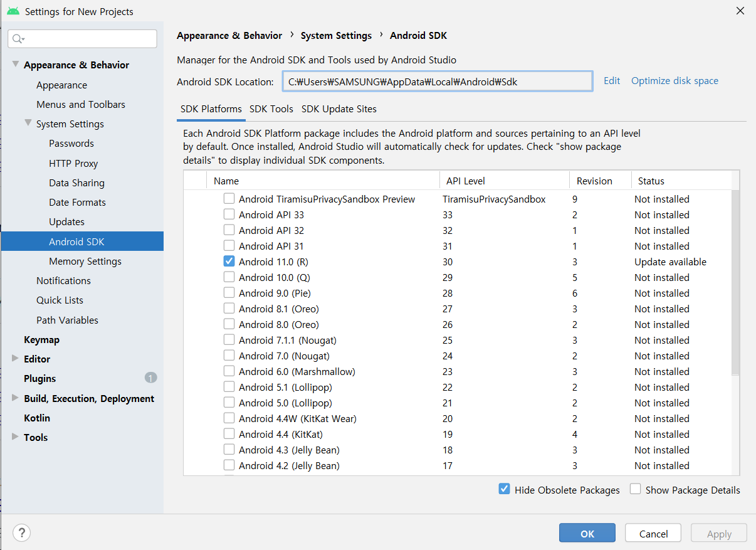Collapse the System Settings tree node

coord(28,124)
